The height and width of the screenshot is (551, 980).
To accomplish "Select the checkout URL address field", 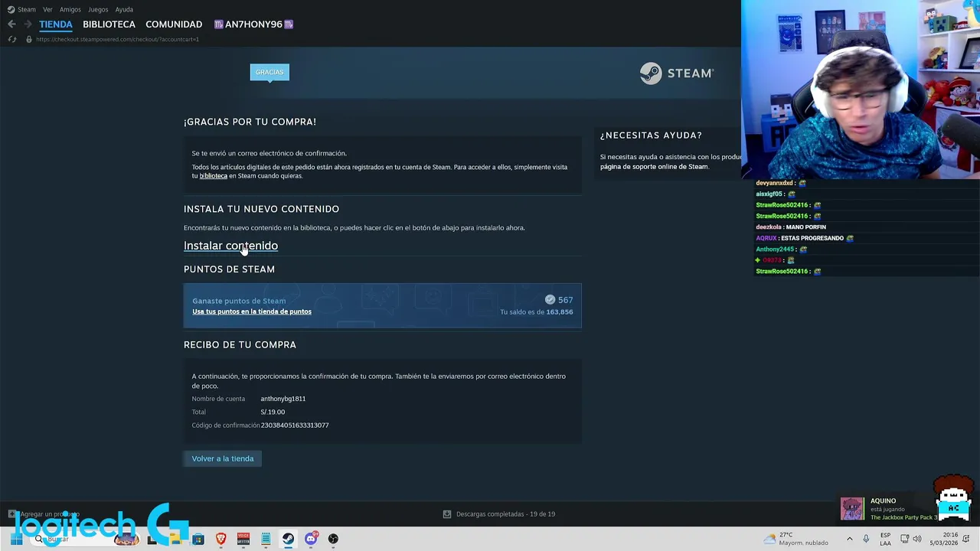I will [x=117, y=39].
